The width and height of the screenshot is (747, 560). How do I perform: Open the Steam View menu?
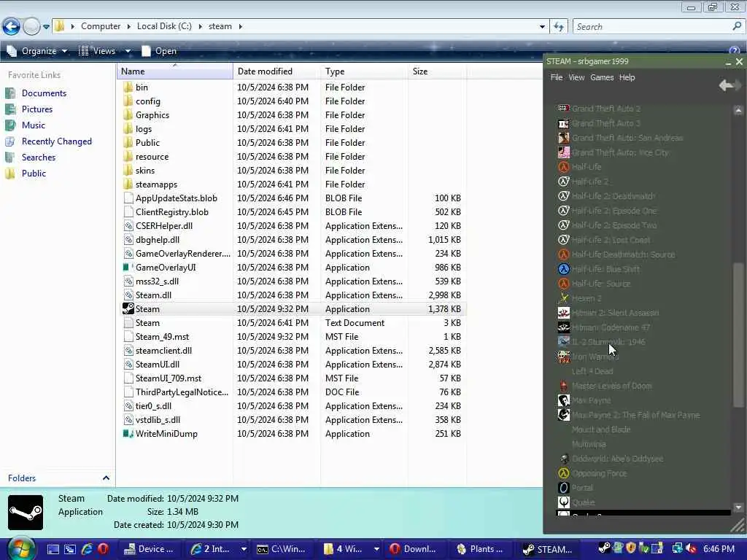(x=576, y=77)
